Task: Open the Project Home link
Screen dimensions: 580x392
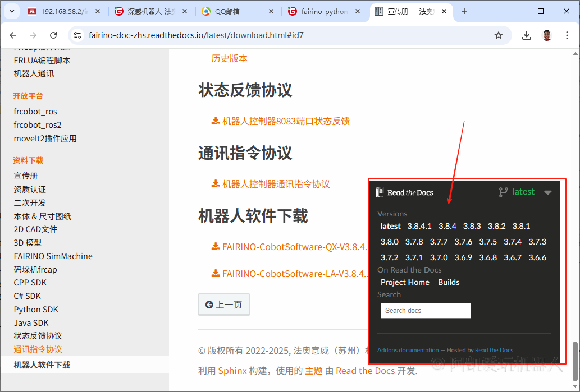Action: [404, 282]
